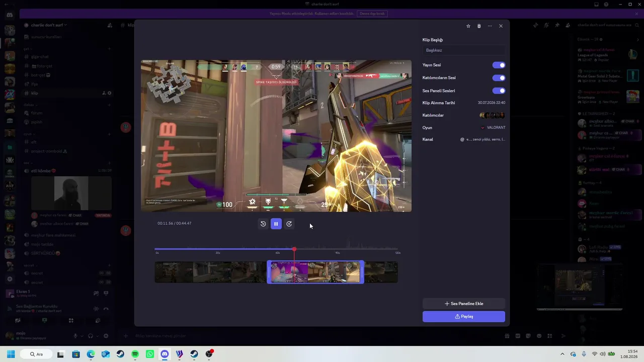Disable the Katılımcıların Sesi switch

coord(499,78)
